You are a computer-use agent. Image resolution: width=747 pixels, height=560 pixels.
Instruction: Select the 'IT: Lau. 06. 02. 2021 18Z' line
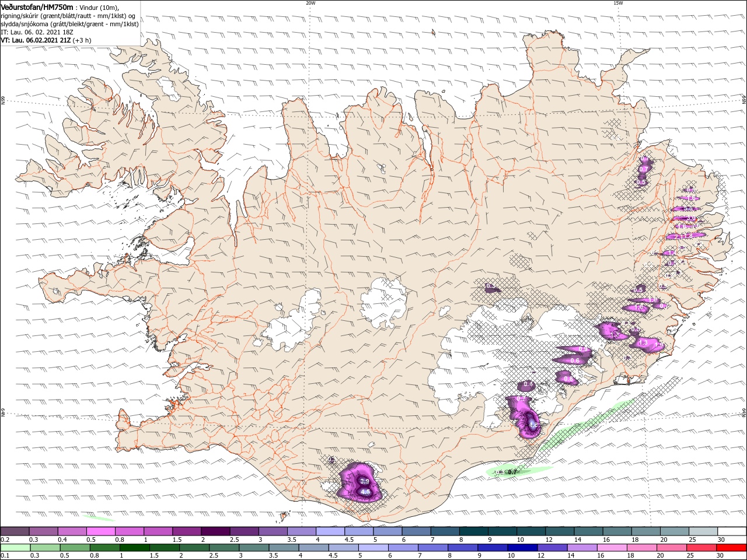coord(38,32)
